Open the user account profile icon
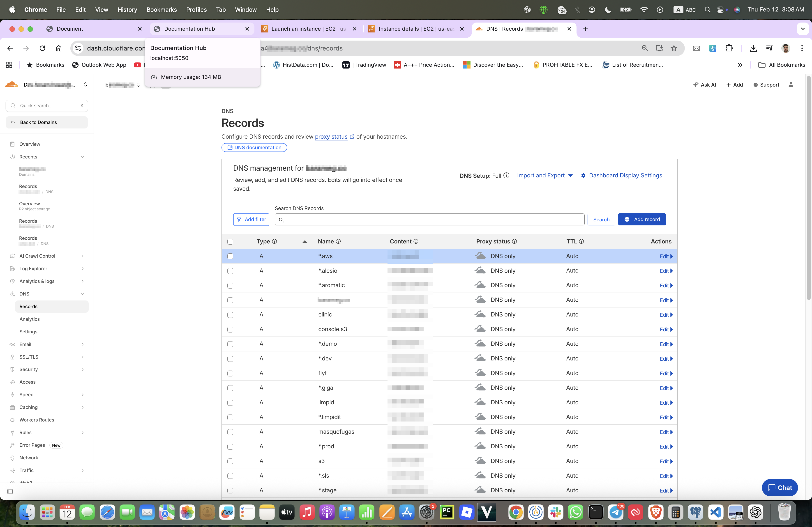Image resolution: width=812 pixels, height=527 pixels. pyautogui.click(x=791, y=85)
